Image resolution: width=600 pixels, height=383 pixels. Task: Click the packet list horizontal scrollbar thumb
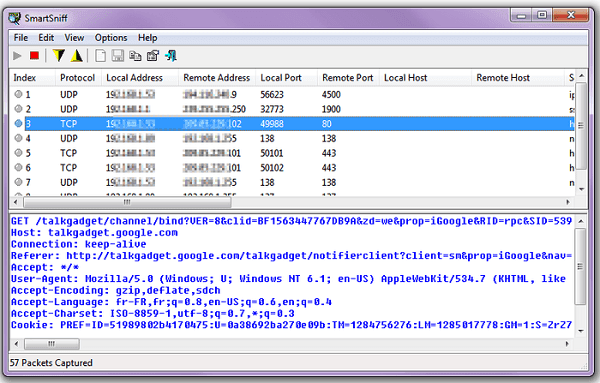(127, 202)
